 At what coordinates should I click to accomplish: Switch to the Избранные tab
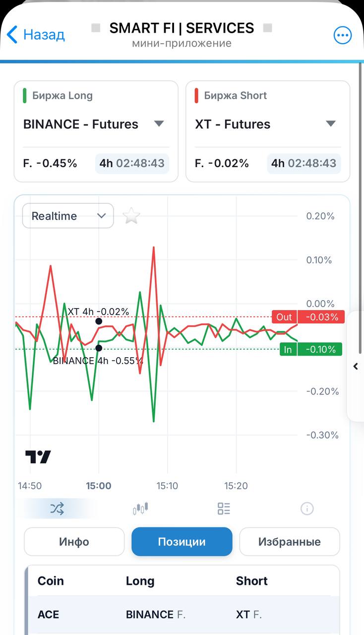click(290, 542)
